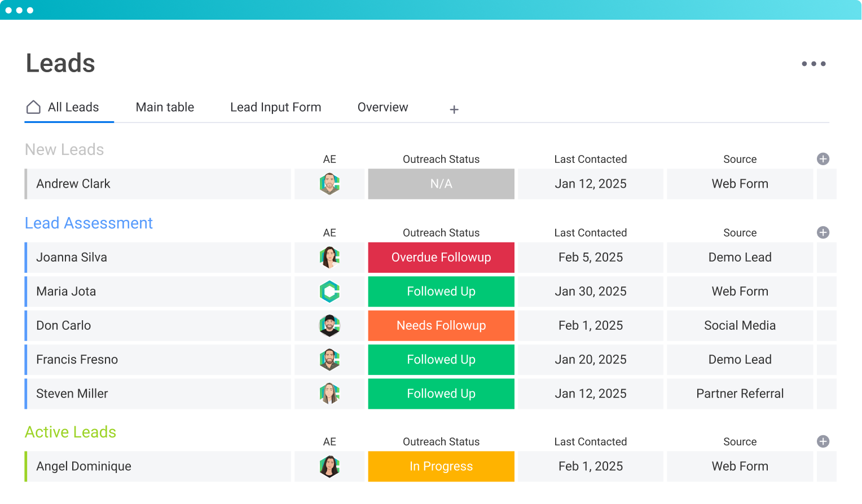Add a column to the Lead Assessment group
This screenshot has width=862, height=504.
(x=823, y=232)
